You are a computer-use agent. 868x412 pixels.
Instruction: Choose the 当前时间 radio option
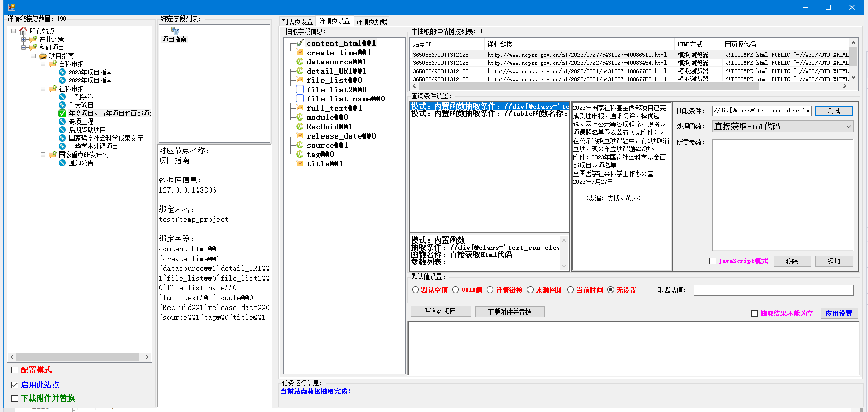pos(570,290)
